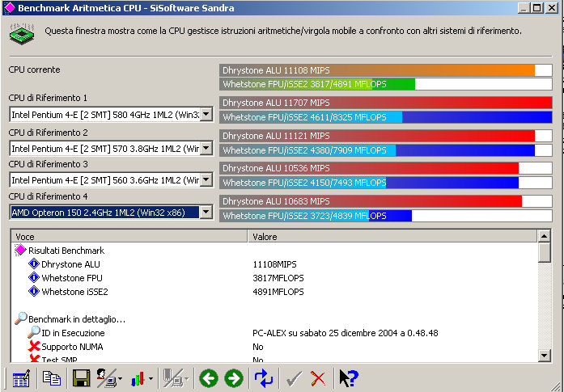Open the CPU di Riferimento 2 dropdown arrow
This screenshot has height=392, width=564.
pos(206,148)
